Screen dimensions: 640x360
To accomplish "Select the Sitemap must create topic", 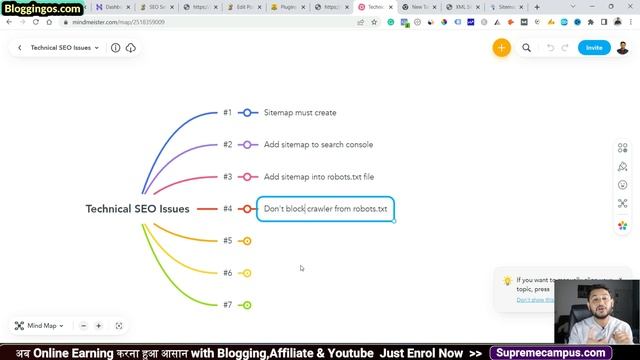I will 300,113.
